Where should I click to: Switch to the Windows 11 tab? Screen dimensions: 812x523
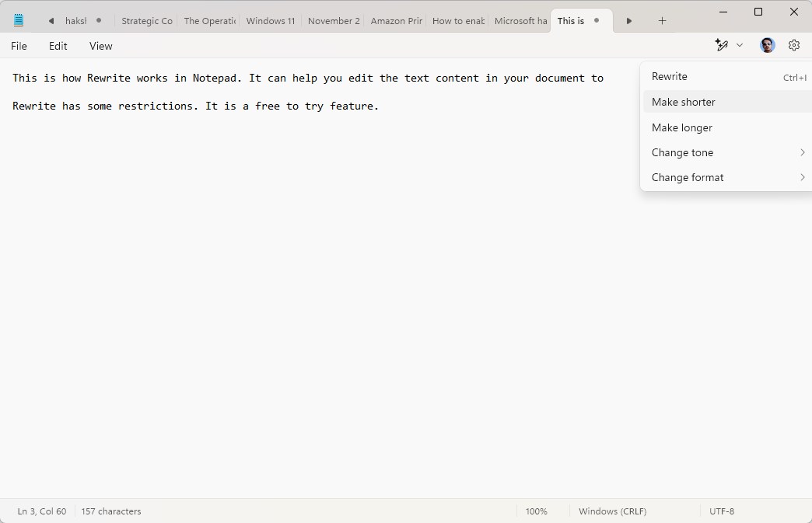(x=271, y=21)
